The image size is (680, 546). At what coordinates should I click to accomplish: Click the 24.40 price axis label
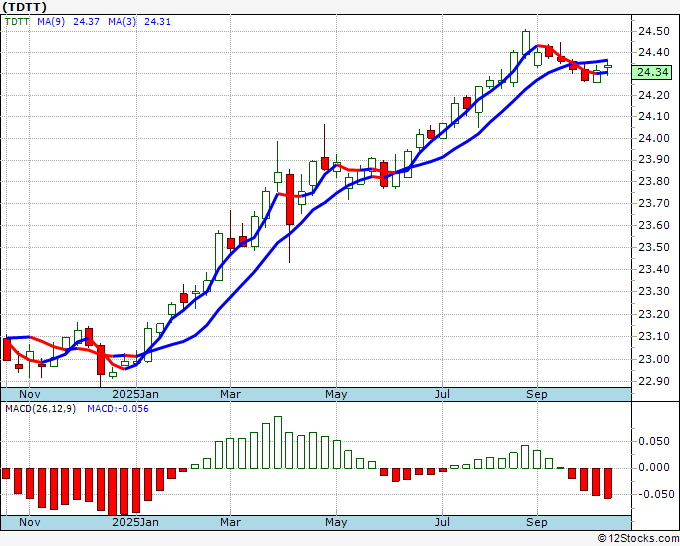[654, 52]
